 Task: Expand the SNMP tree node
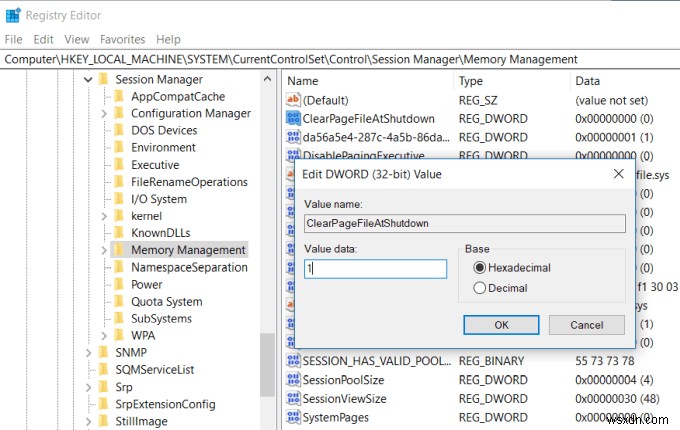coord(88,353)
